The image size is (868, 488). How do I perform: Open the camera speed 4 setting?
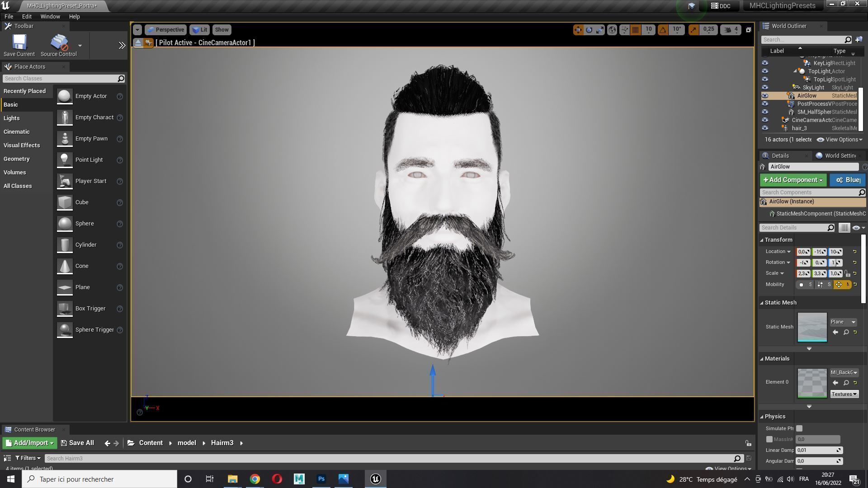coord(731,30)
